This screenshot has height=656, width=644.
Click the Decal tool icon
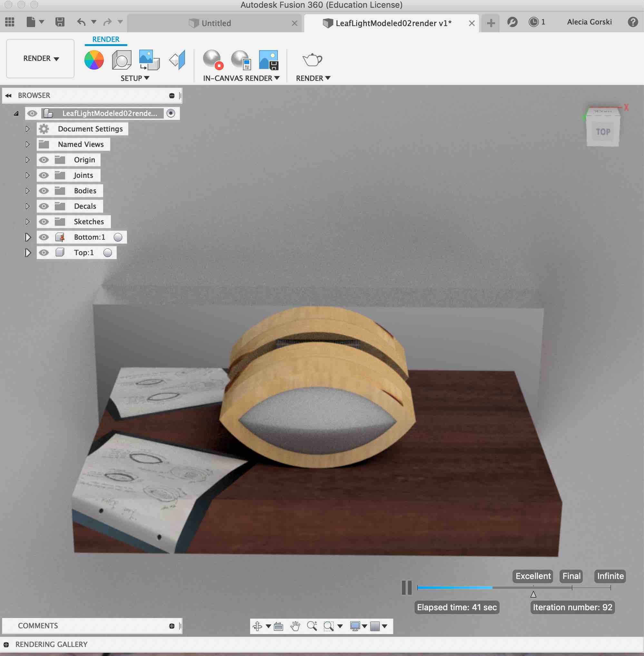(x=149, y=60)
